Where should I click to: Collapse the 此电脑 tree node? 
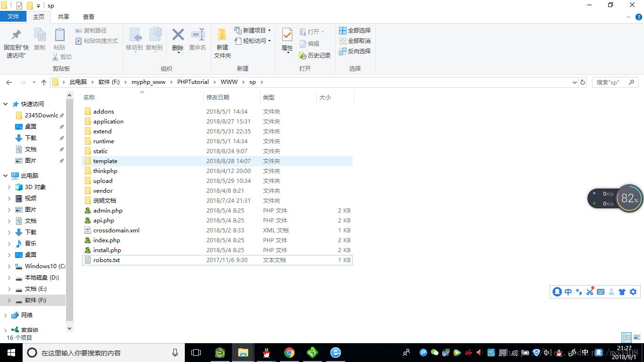[x=6, y=176]
